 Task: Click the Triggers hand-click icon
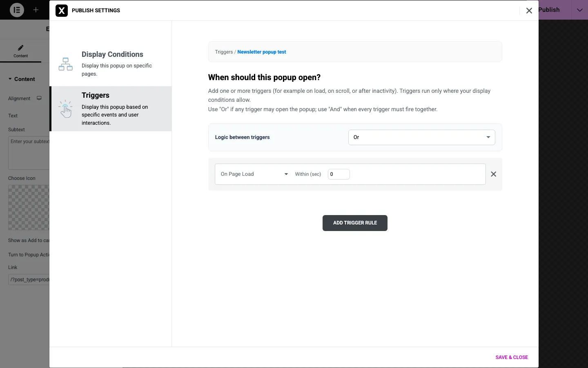(65, 109)
